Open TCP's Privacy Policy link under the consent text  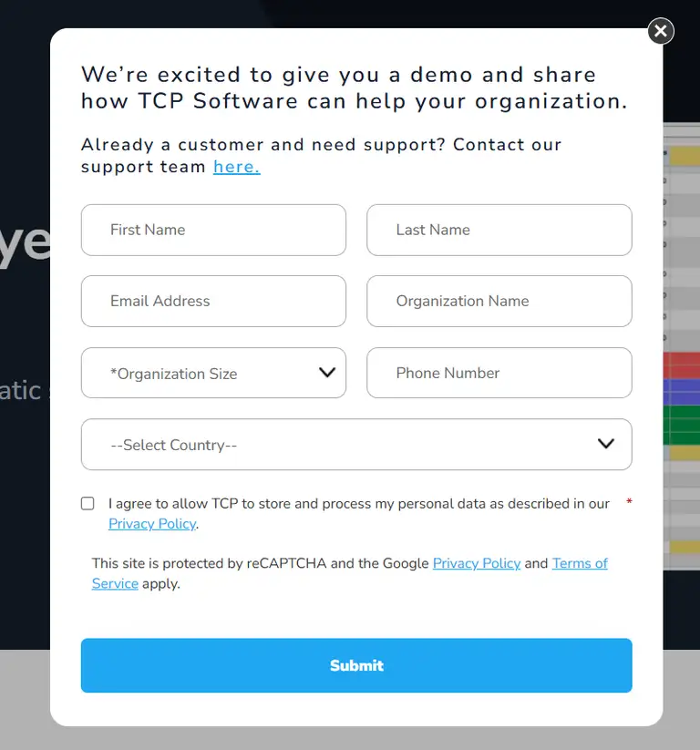(x=152, y=524)
